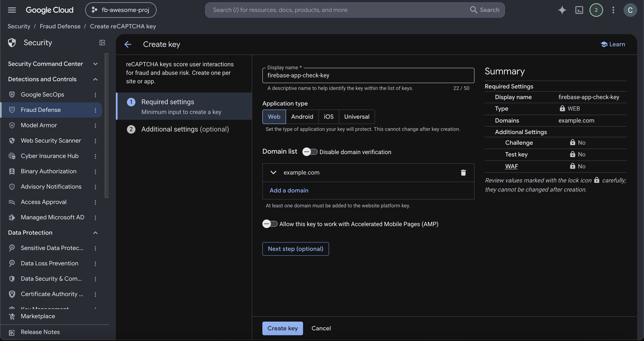Select iOS application type
This screenshot has width=644, height=341.
pos(329,117)
